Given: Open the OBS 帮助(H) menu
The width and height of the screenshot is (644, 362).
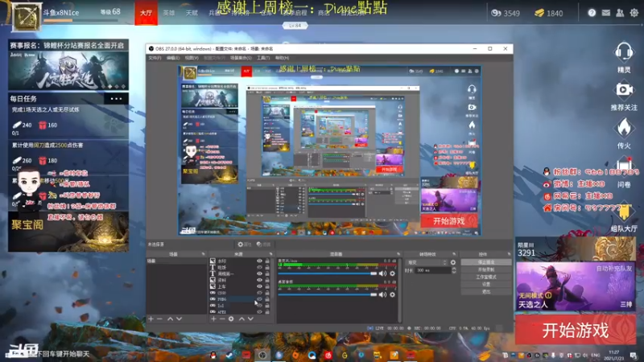Looking at the screenshot, I should click(283, 58).
